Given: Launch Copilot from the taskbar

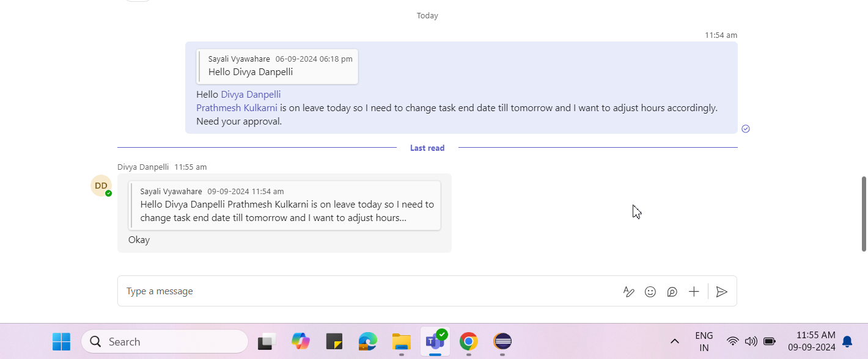Looking at the screenshot, I should [301, 341].
